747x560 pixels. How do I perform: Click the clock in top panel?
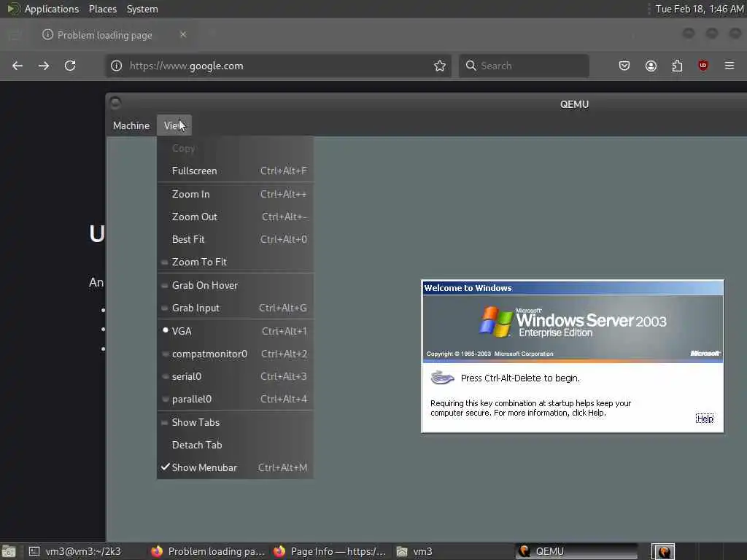click(700, 9)
